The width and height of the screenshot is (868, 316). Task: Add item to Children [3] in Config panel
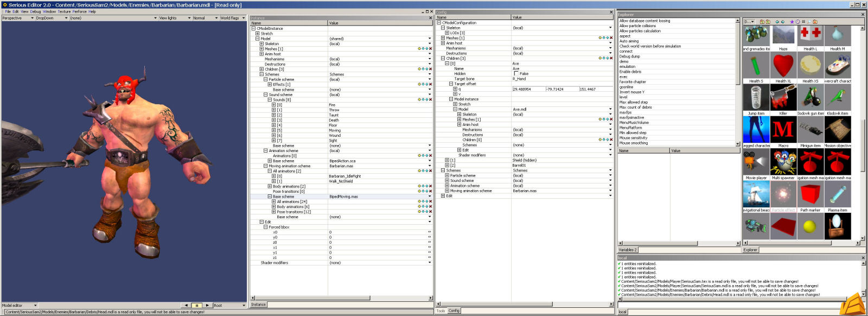pos(600,58)
